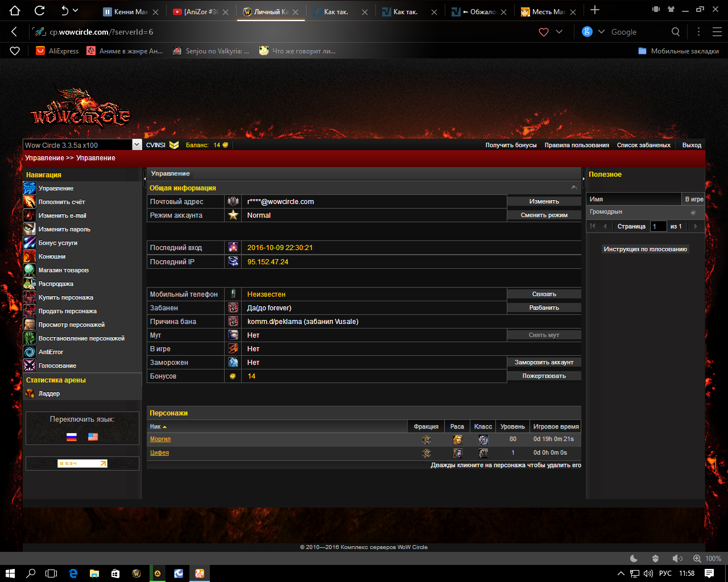
Task: Click the Russian flag language icon
Action: coord(71,436)
